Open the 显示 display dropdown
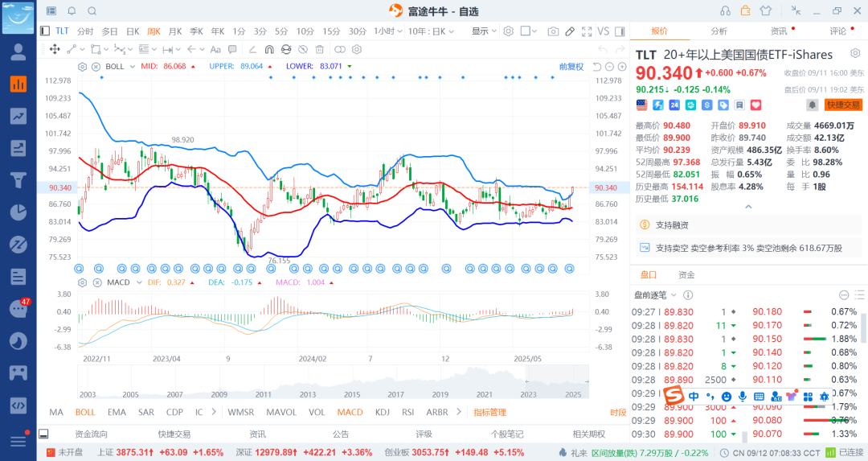 coord(484,31)
